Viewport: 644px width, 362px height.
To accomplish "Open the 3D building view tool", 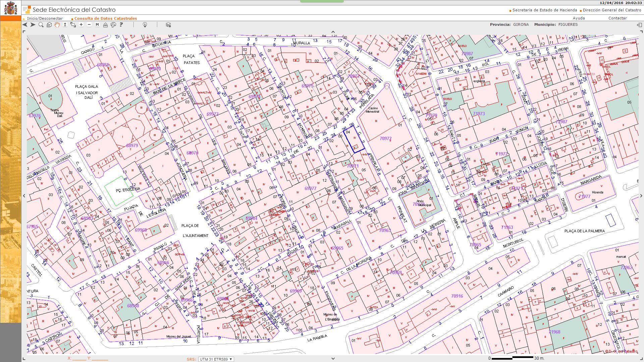I will pos(49,25).
